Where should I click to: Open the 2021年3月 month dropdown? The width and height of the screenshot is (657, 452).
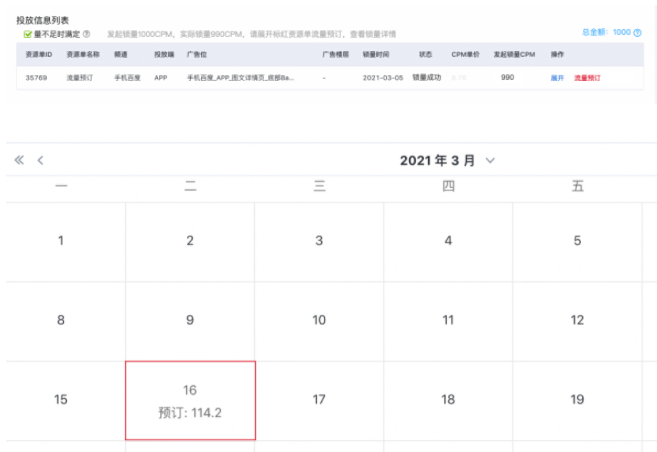(x=490, y=160)
